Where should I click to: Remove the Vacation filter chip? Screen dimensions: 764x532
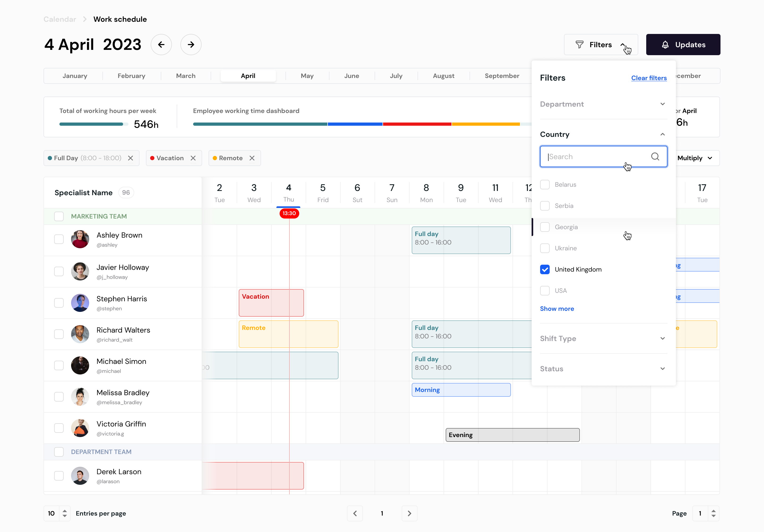click(x=193, y=158)
